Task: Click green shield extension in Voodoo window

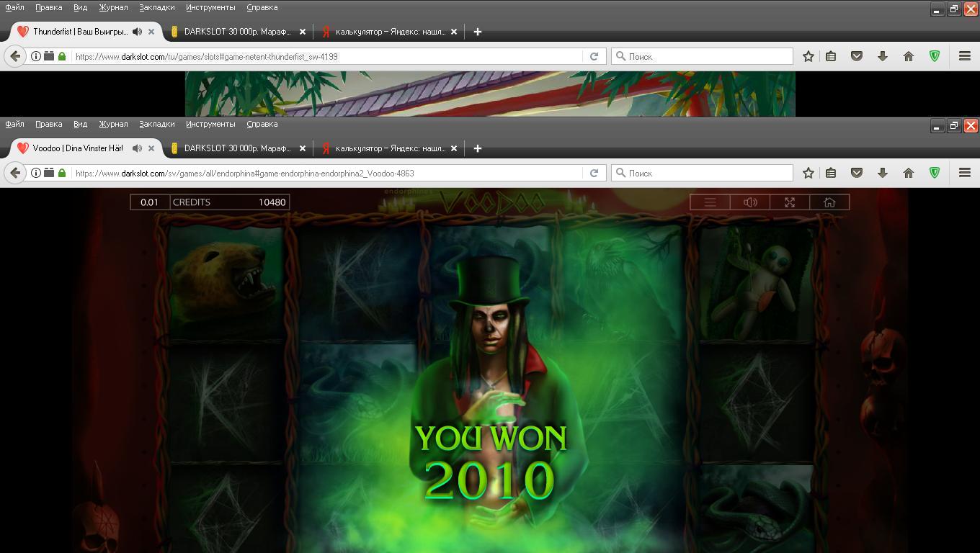Action: [x=935, y=173]
